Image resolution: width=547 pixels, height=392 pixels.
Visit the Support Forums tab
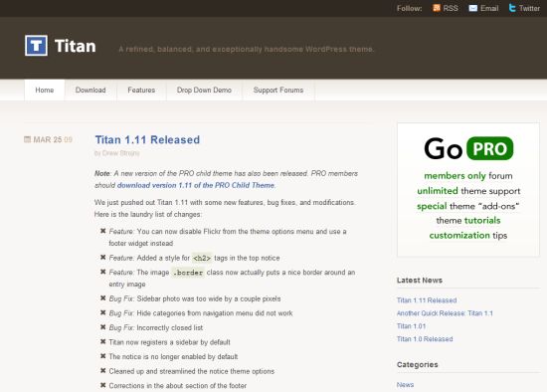[278, 91]
